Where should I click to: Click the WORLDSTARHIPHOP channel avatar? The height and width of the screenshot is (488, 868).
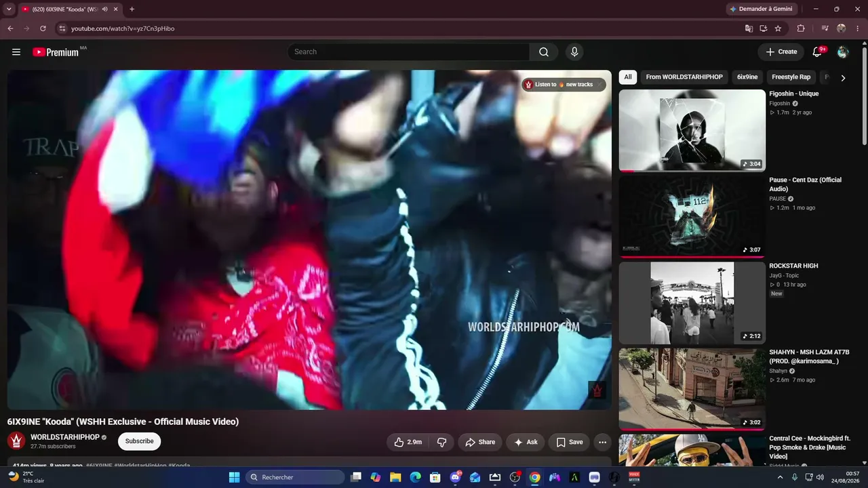coord(16,441)
